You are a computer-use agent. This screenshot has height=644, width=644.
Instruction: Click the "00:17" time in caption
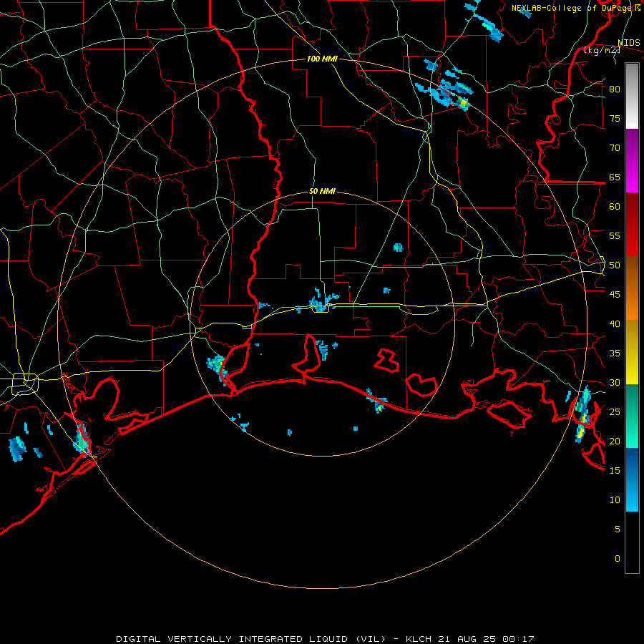coord(518,639)
